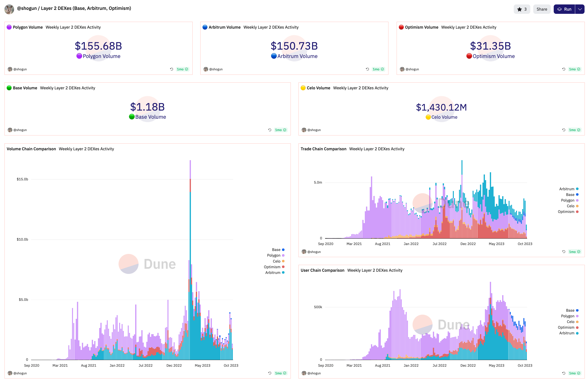The height and width of the screenshot is (382, 588).
Task: Expand the Run options dropdown arrow
Action: (x=580, y=9)
